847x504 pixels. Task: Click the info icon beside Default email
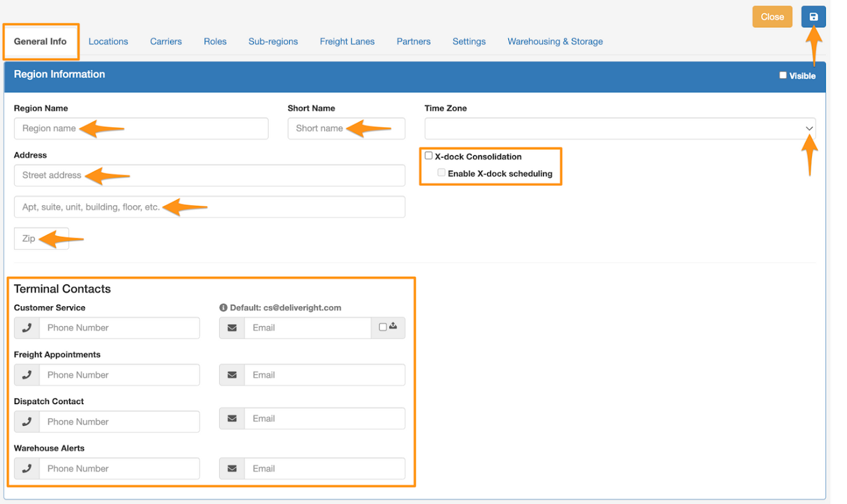coord(223,308)
